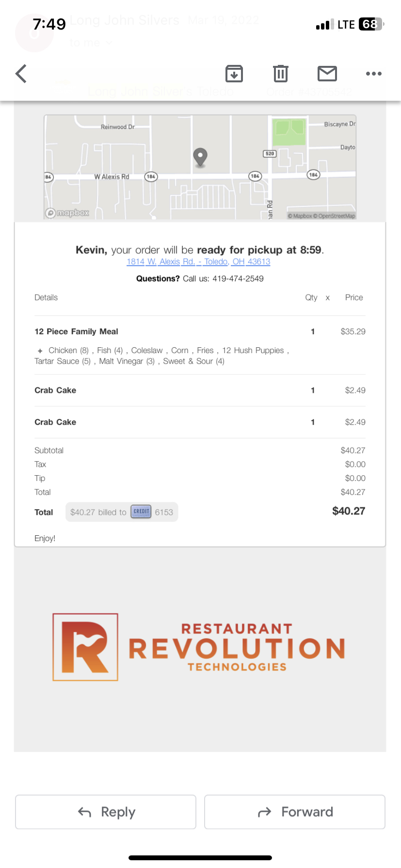Click the © OpenStreetMap attribution text
The image size is (401, 868).
(x=337, y=216)
